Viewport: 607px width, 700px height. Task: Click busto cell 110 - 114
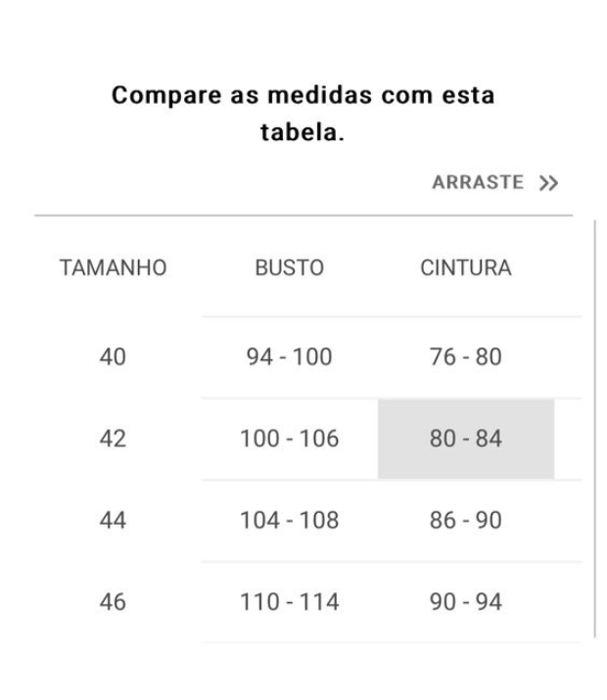tap(289, 602)
